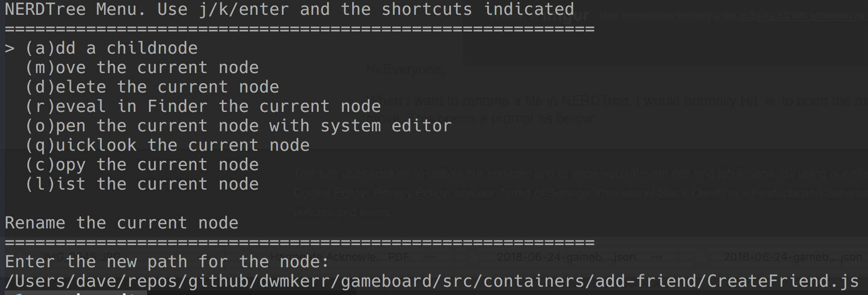The height and width of the screenshot is (295, 868).
Task: Click 'Enter the new path for the node:' prompt
Action: point(167,262)
